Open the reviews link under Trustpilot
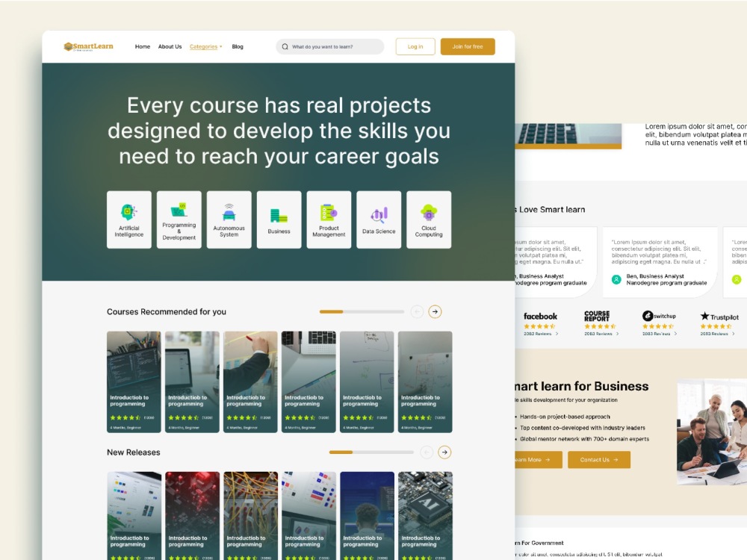 (x=717, y=334)
